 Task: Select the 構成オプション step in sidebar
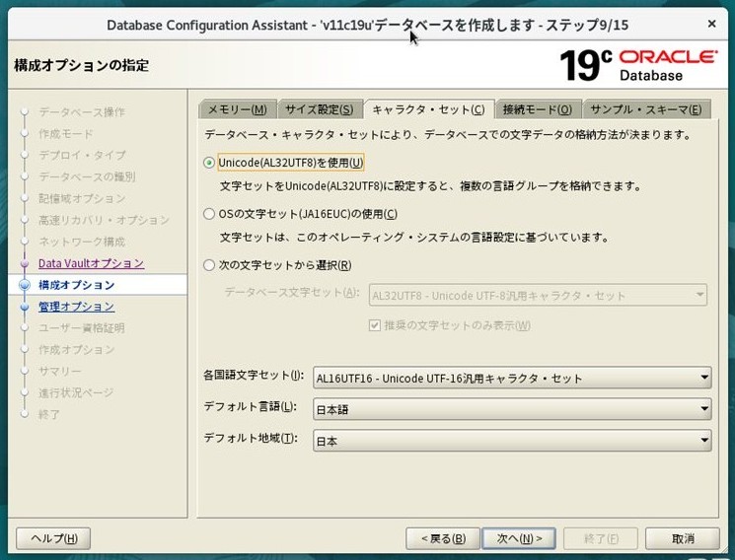click(76, 285)
